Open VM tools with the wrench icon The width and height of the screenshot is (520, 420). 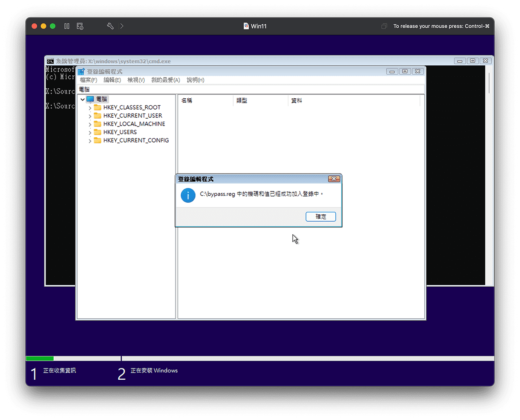pos(110,26)
